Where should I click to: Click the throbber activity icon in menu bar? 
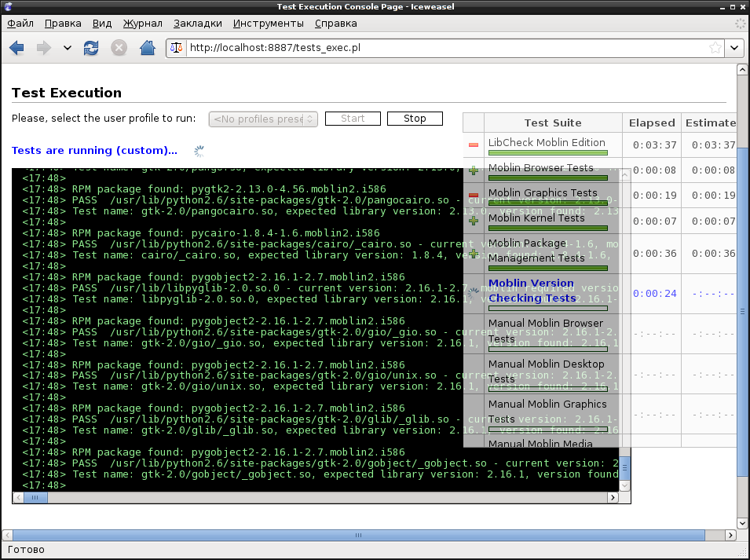coord(740,24)
